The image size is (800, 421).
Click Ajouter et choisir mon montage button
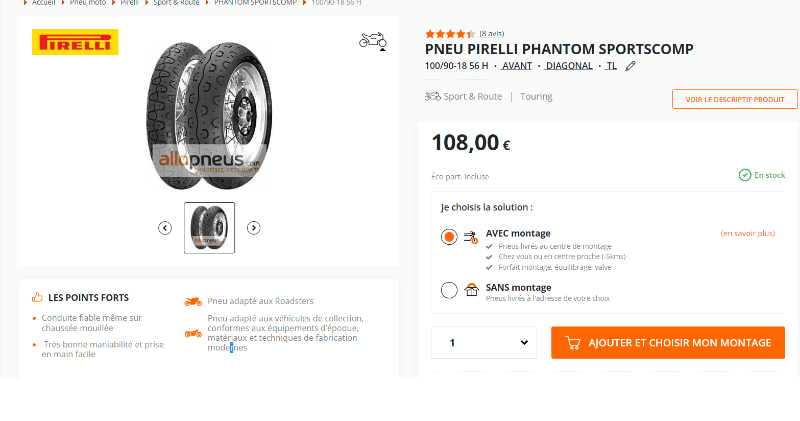[x=667, y=343]
